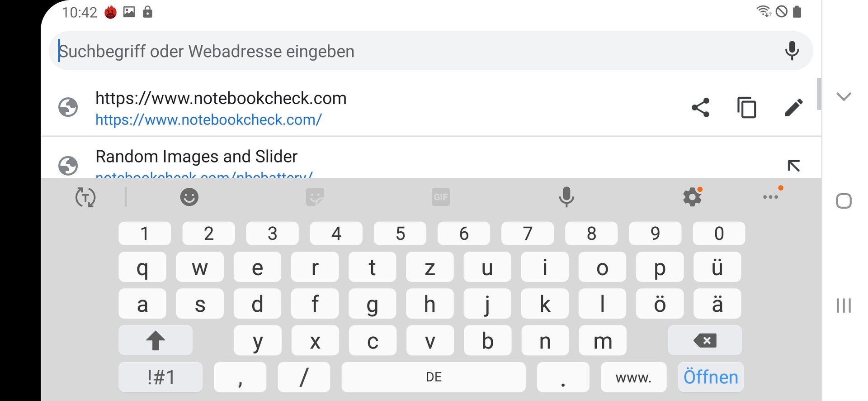Collapse the keyboard with the down chevron

click(x=844, y=96)
